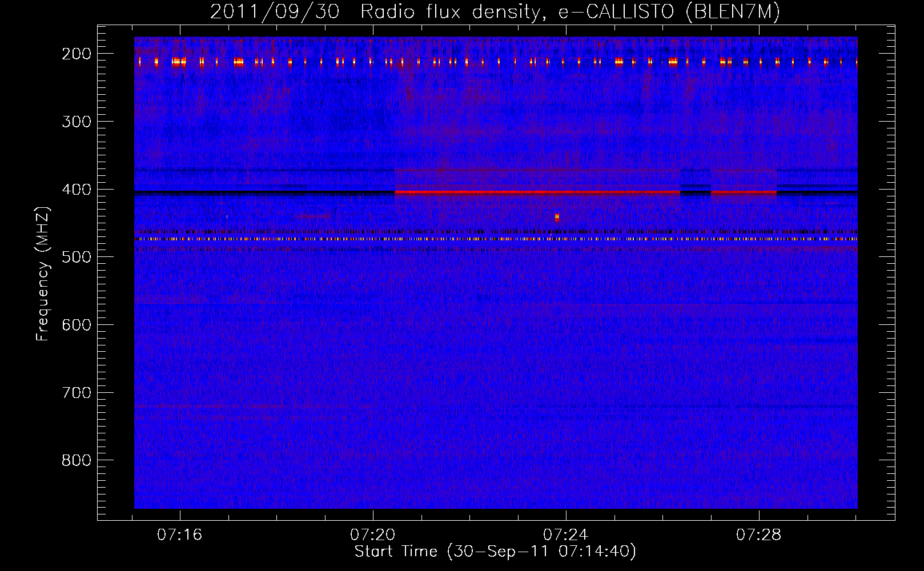Click the long red band at 400 MHz

tap(537, 192)
